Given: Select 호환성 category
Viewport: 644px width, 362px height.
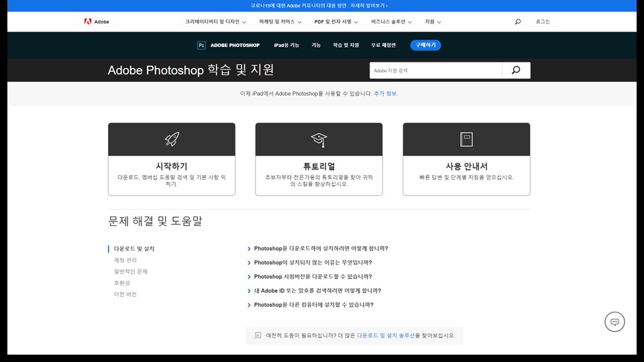Looking at the screenshot, I should [x=122, y=283].
